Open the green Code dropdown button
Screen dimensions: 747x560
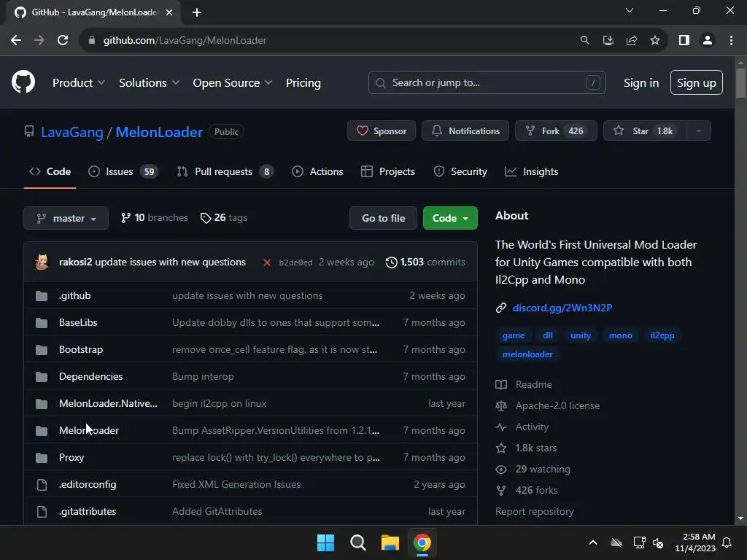point(450,218)
